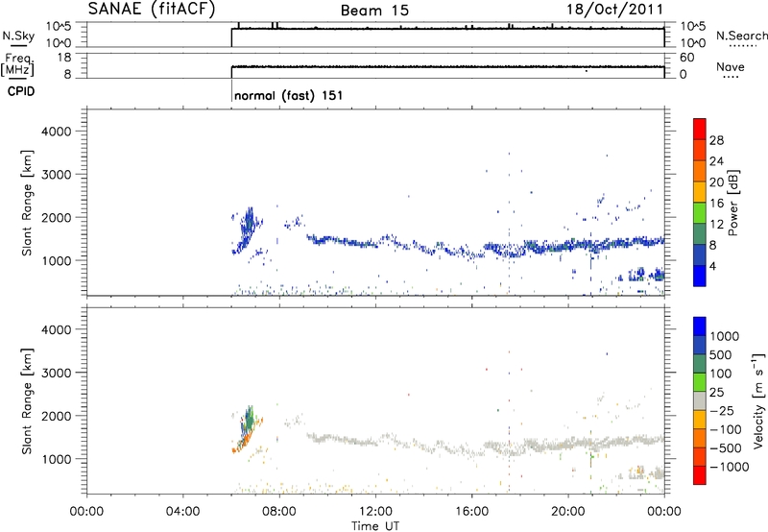The height and width of the screenshot is (532, 768).
Task: Click the 16:00 time tick label
Action: point(471,512)
